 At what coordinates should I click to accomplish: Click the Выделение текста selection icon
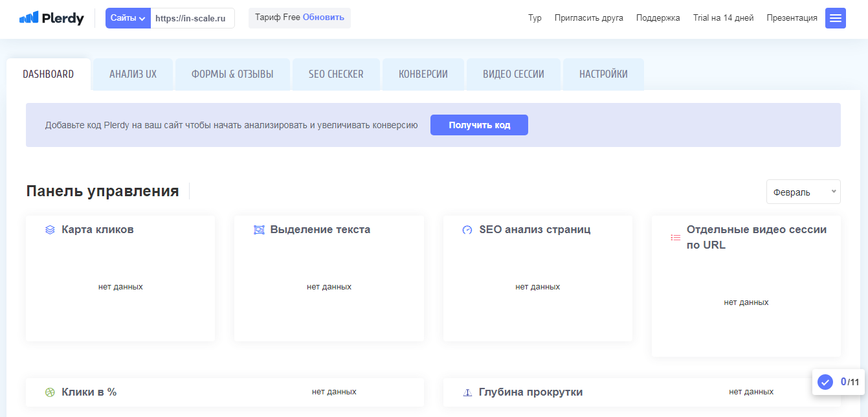tap(260, 230)
